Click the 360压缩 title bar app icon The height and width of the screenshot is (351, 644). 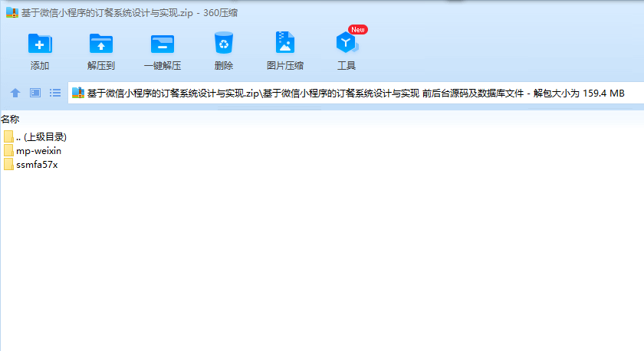[x=12, y=12]
